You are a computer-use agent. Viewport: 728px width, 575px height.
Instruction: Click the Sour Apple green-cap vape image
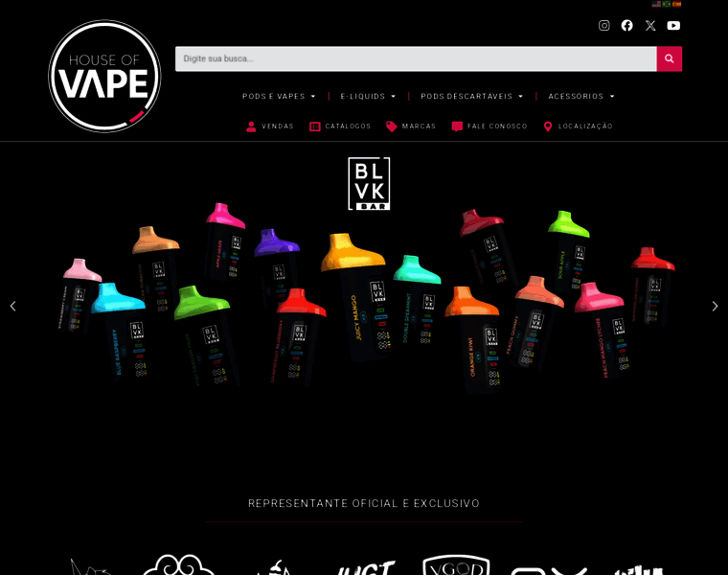coord(570,251)
